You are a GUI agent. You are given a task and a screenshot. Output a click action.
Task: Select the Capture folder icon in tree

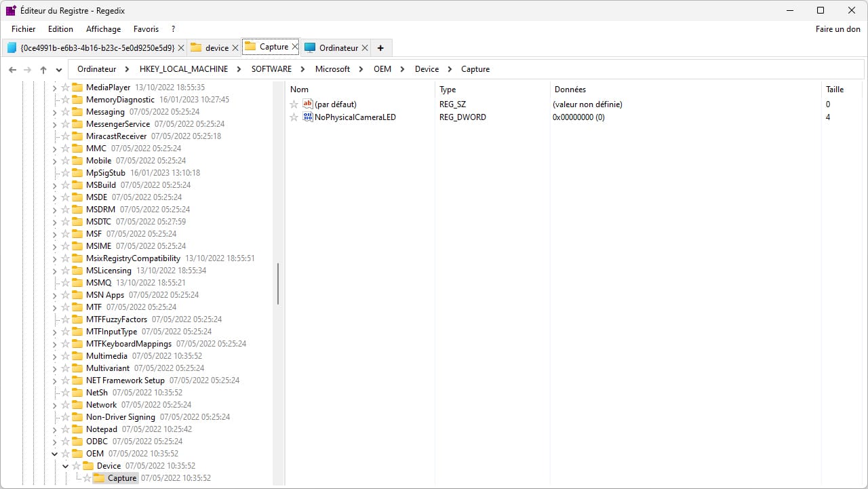[x=99, y=478]
